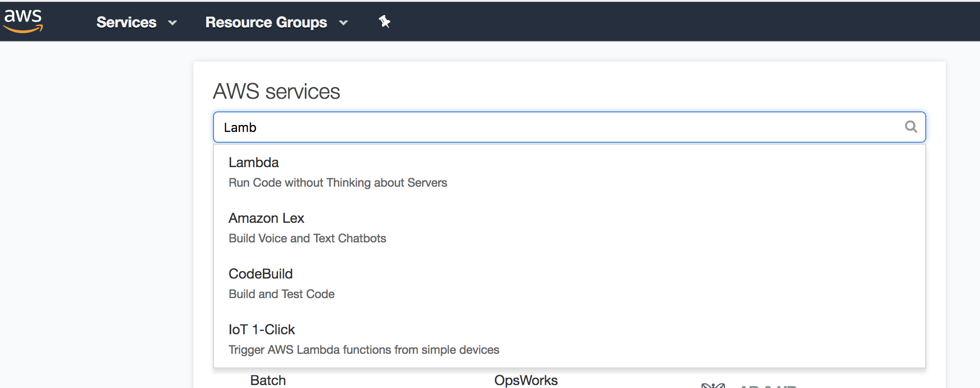980x388 pixels.
Task: Open the Batch service link
Action: (268, 380)
